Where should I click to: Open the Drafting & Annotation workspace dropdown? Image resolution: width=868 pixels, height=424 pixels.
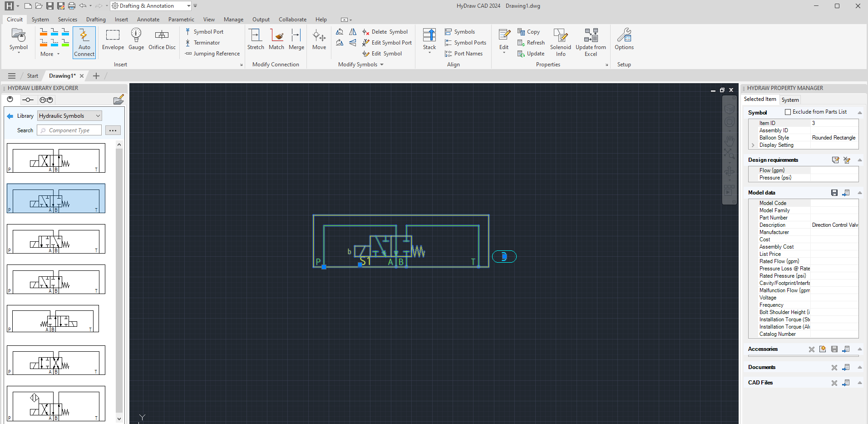click(x=188, y=6)
